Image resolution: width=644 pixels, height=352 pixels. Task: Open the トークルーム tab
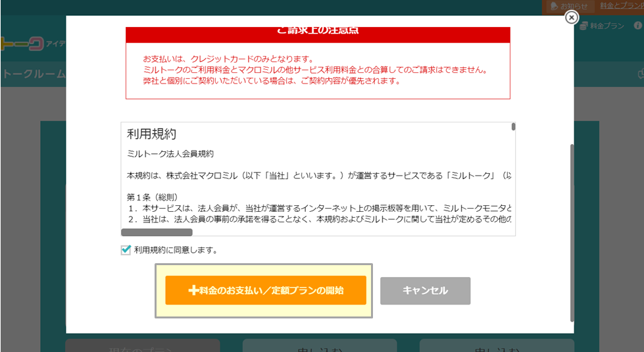tap(33, 74)
